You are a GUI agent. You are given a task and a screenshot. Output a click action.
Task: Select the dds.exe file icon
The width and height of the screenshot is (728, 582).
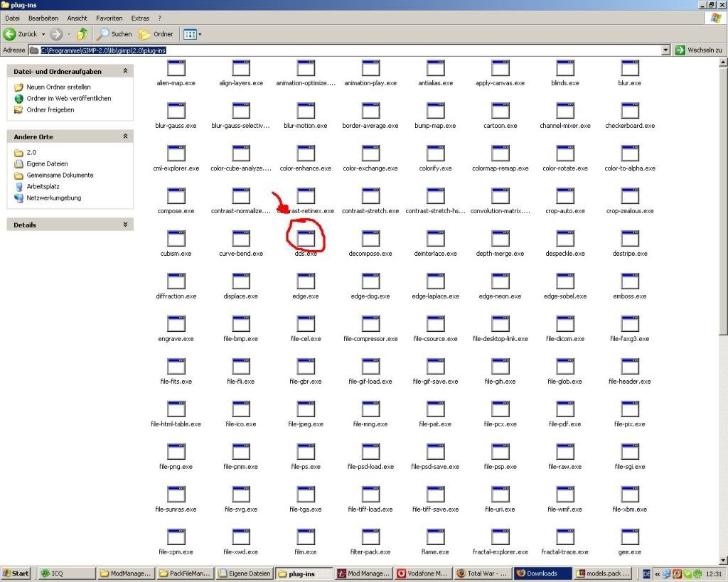tap(306, 238)
